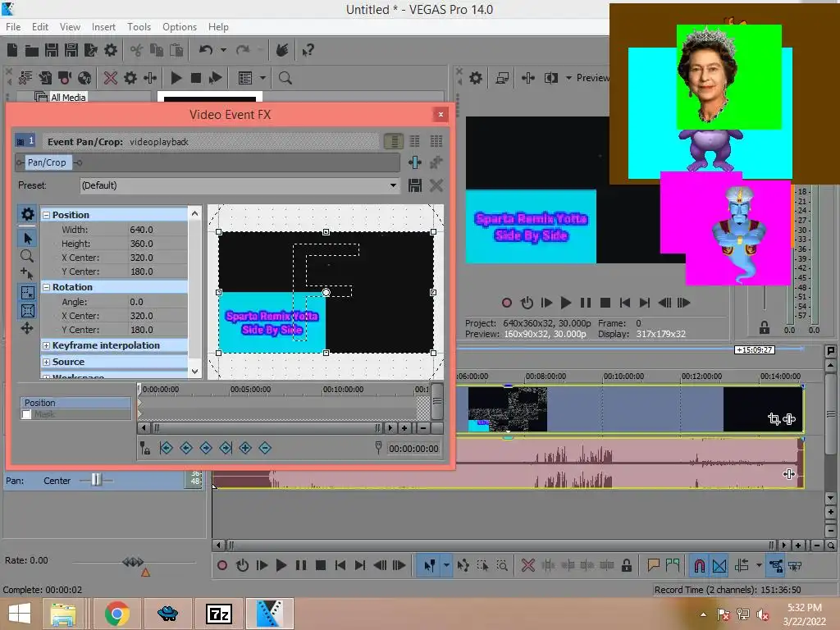Click the Remove Selected Plug-In icon

pos(436,162)
